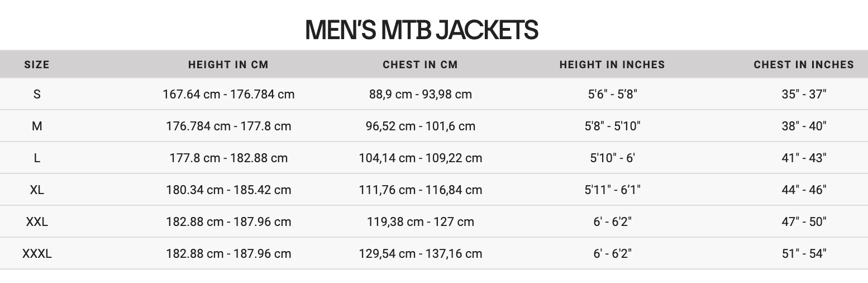Click the XL size row label
Image resolution: width=868 pixels, height=283 pixels.
[x=37, y=190]
